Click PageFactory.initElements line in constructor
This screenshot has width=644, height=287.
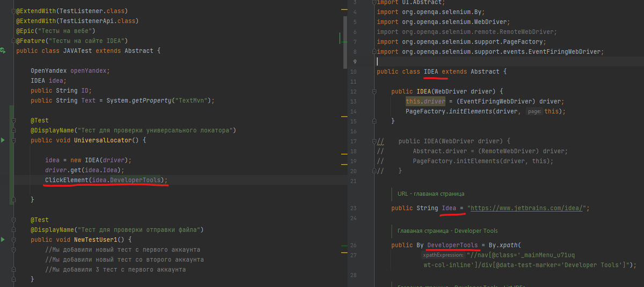click(x=486, y=111)
